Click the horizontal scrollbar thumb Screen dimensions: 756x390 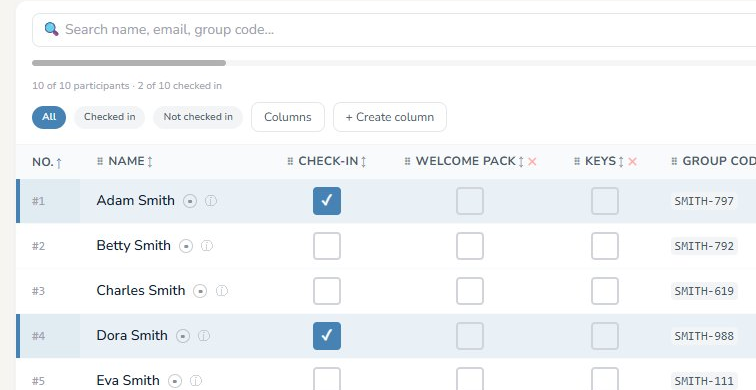click(x=129, y=63)
